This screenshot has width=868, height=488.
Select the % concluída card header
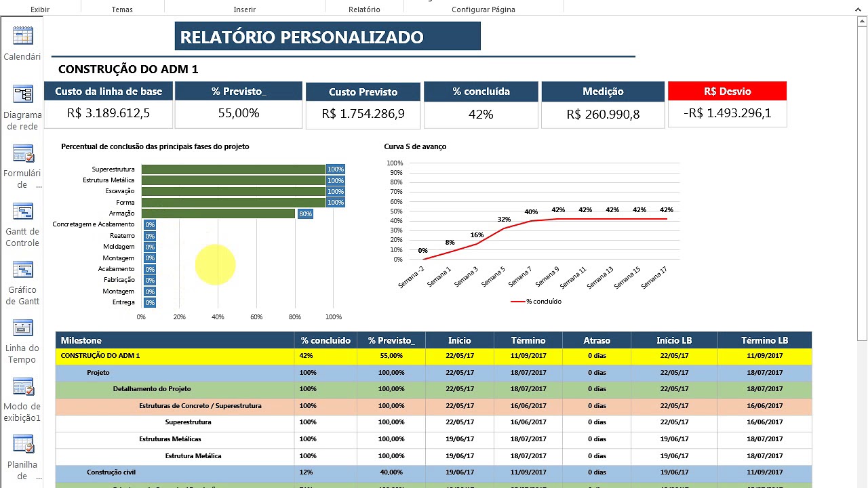481,91
